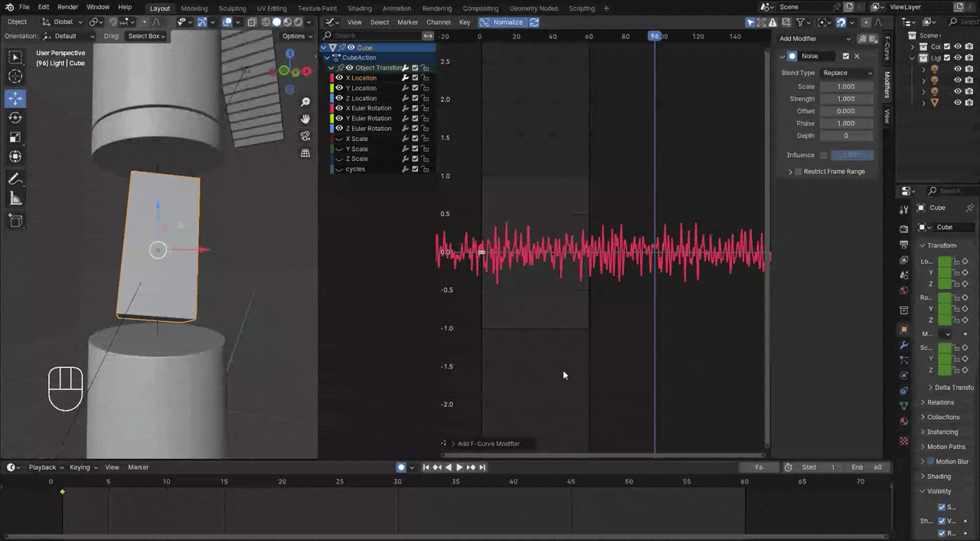The image size is (980, 541).
Task: Switch to the Animation workspace tab
Action: point(397,8)
